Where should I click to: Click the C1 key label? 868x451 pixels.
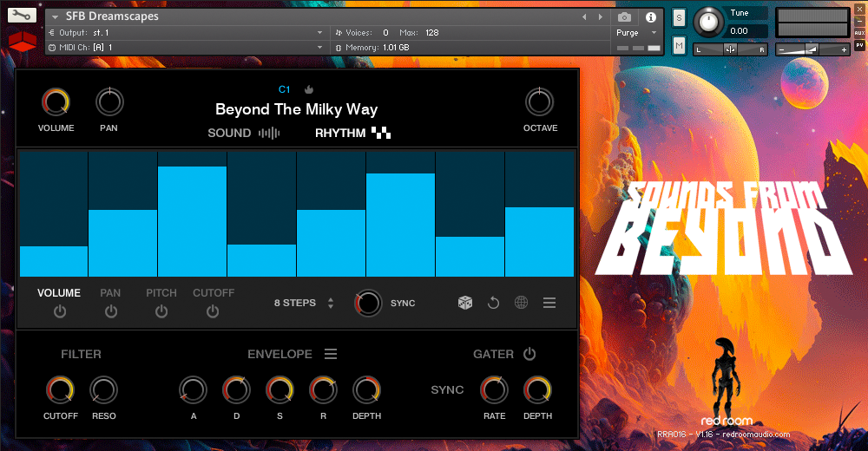tap(284, 89)
